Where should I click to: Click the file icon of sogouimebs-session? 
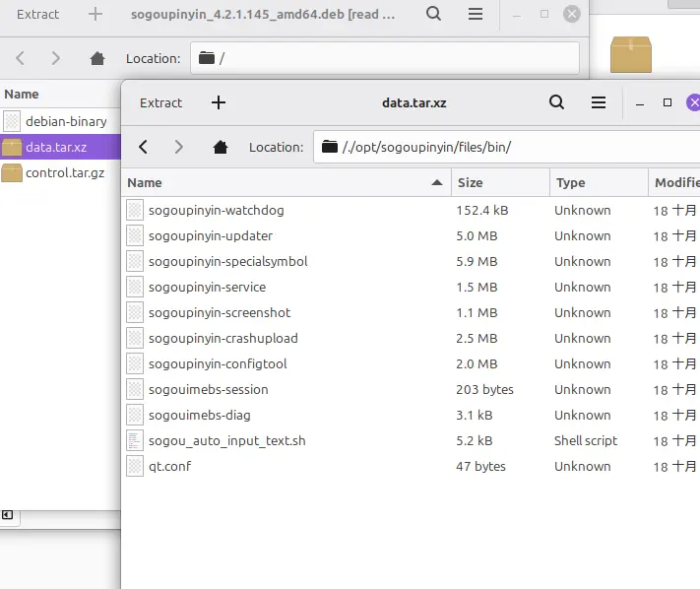(135, 389)
